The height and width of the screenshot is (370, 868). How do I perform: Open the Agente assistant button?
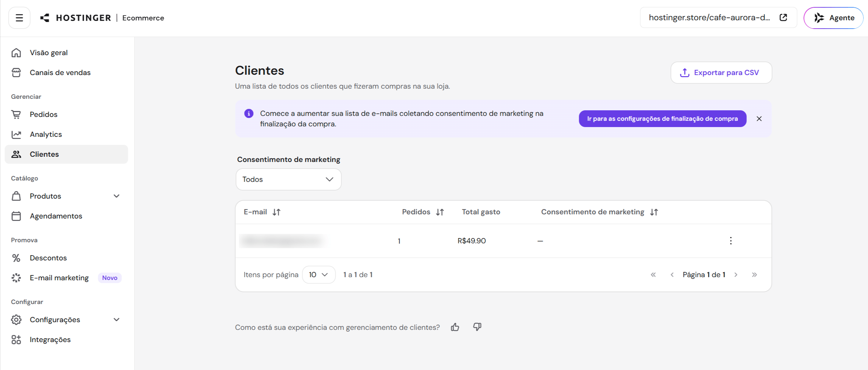coord(834,18)
